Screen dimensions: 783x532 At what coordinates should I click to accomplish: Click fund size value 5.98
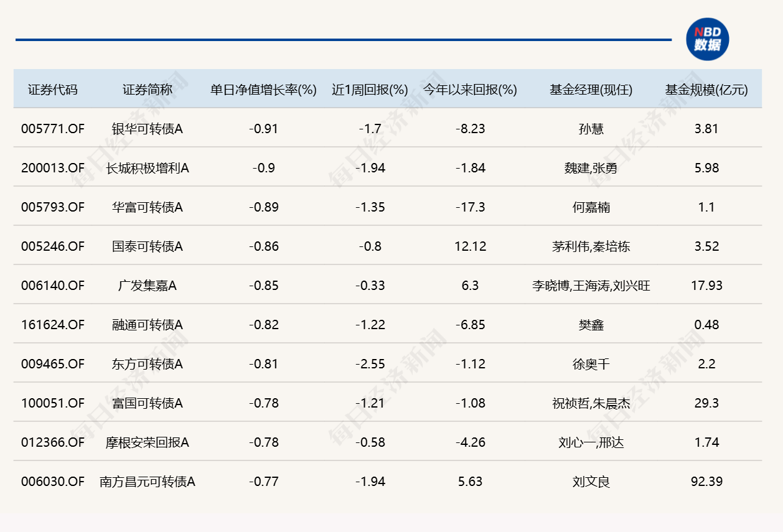point(706,168)
